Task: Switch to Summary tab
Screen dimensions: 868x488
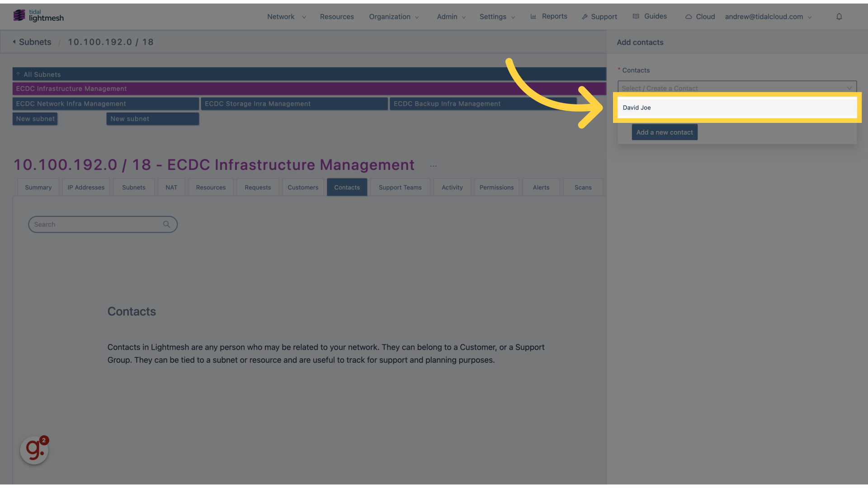Action: click(x=38, y=188)
